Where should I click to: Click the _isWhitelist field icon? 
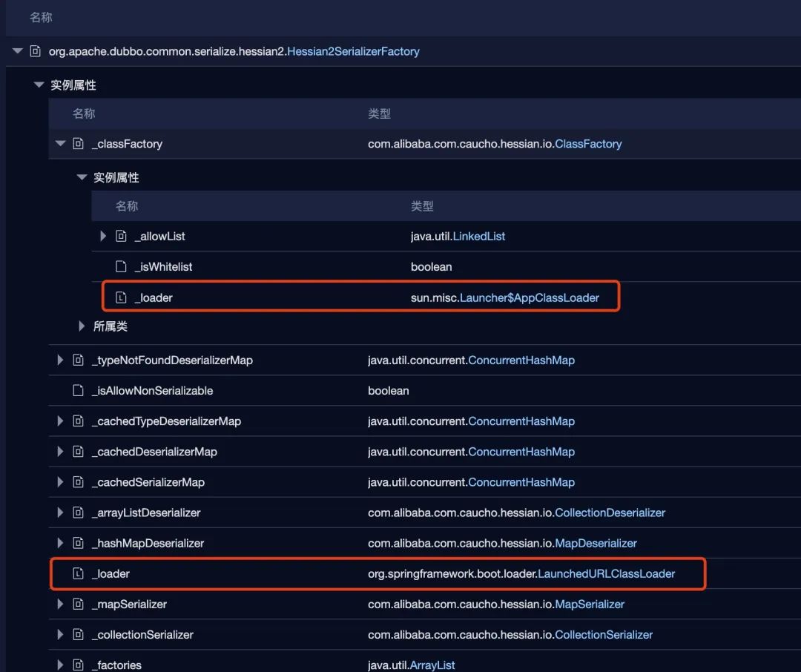click(x=121, y=266)
